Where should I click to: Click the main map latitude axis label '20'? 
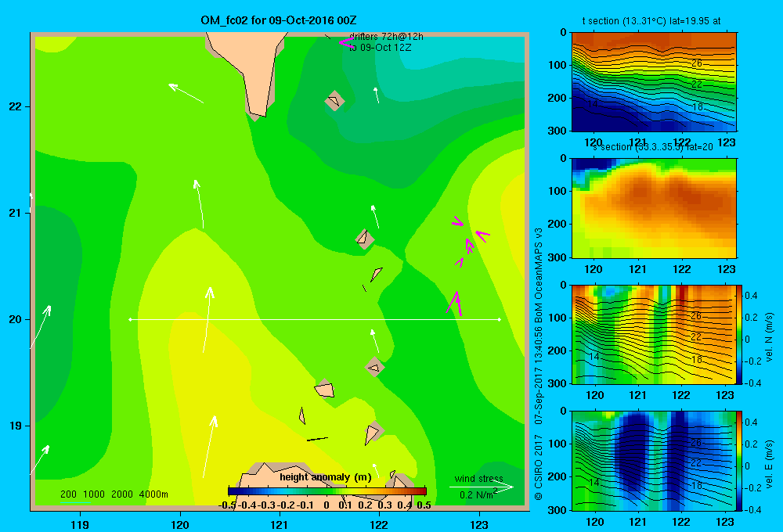(x=16, y=319)
